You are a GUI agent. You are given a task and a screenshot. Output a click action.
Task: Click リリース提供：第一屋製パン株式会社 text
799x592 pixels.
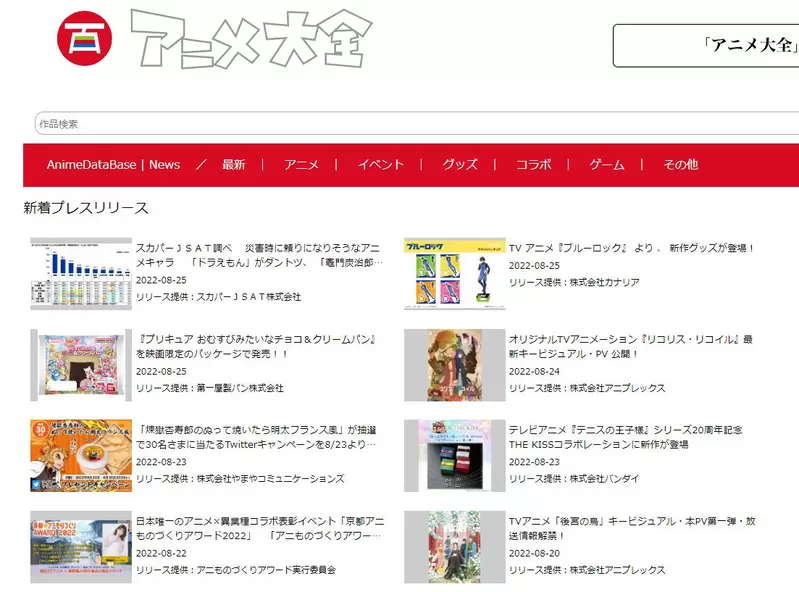pyautogui.click(x=209, y=388)
